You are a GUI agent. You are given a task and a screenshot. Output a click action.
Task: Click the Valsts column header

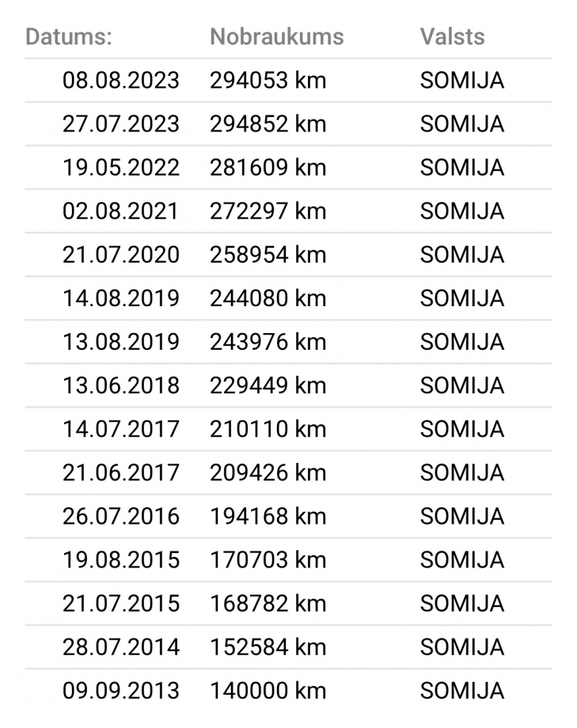tap(453, 36)
